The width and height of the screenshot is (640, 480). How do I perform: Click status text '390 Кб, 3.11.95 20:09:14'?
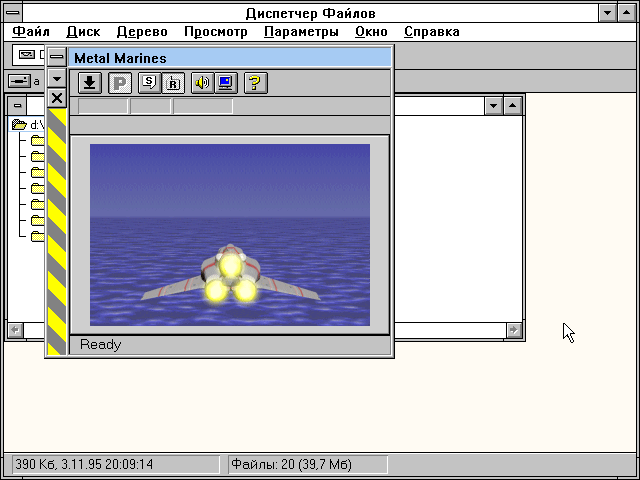(x=84, y=464)
